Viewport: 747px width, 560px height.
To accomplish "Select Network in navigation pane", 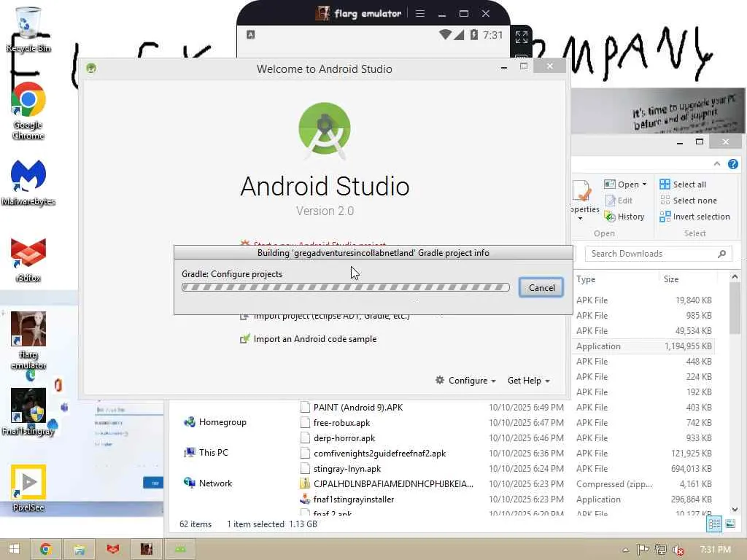I will tap(208, 483).
